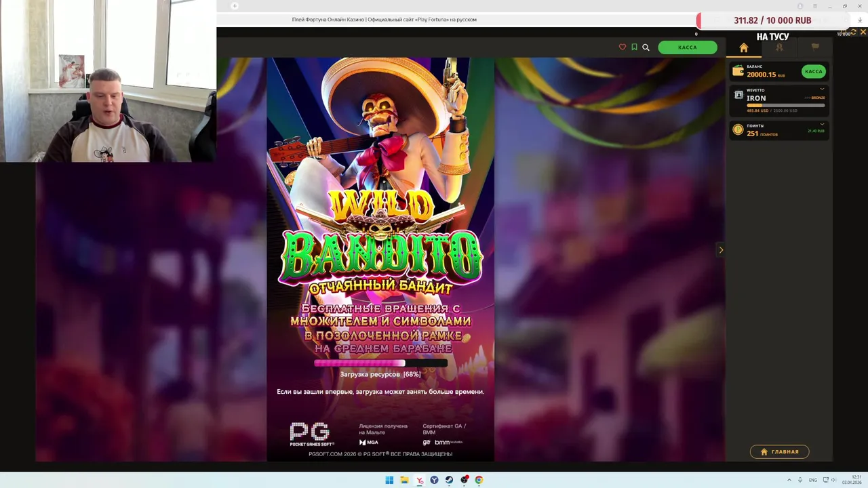Viewport: 868px width, 488px height.
Task: Click the webcam video overlay
Action: tap(108, 81)
